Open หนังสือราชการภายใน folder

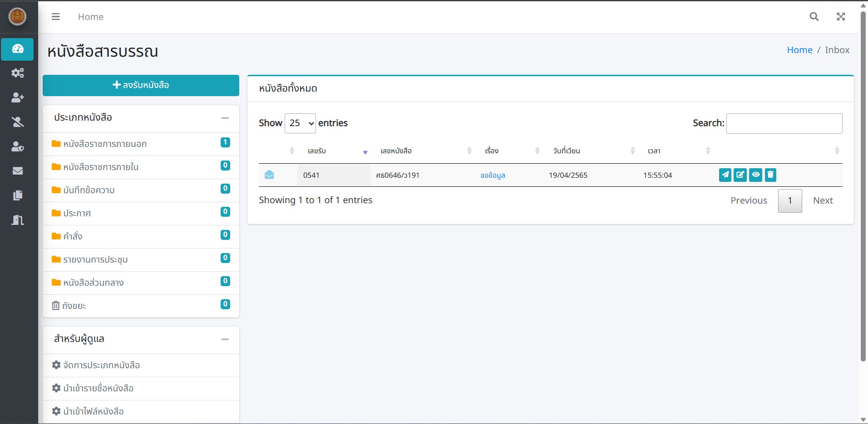141,167
